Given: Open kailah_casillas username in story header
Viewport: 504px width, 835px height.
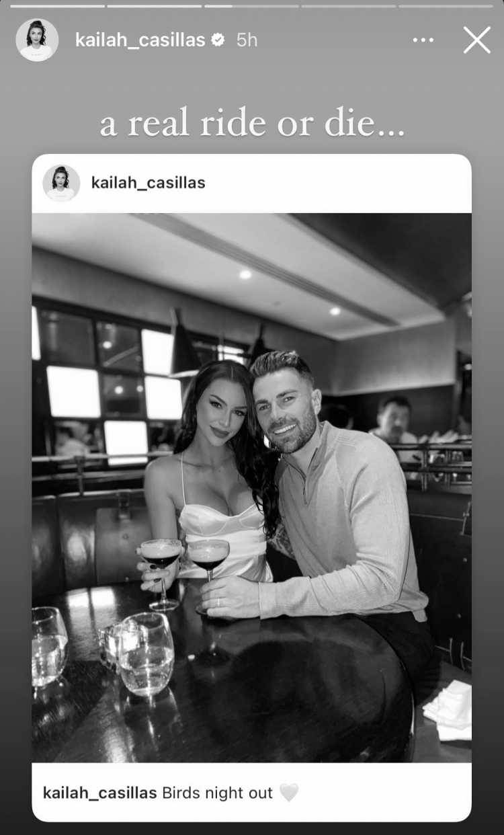Looking at the screenshot, I should pos(140,40).
